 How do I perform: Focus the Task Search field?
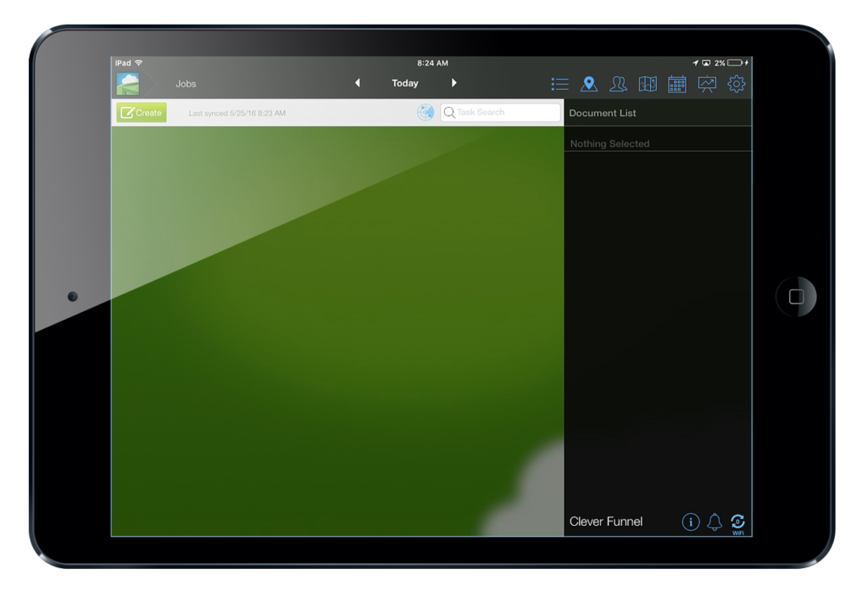pyautogui.click(x=500, y=113)
